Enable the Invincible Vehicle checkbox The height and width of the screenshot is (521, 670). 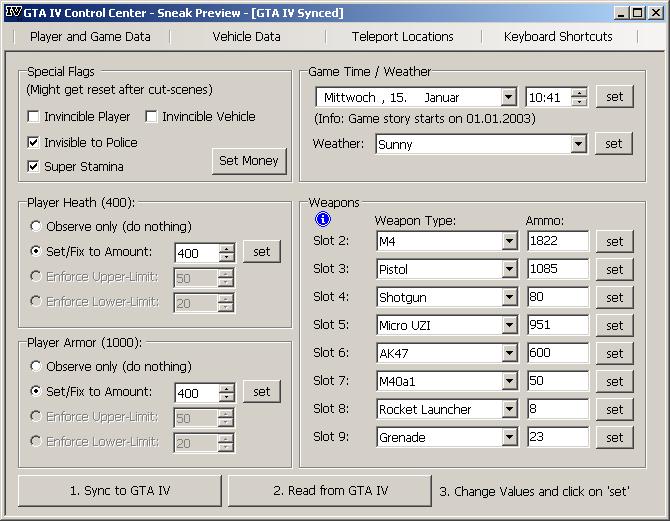(x=151, y=116)
